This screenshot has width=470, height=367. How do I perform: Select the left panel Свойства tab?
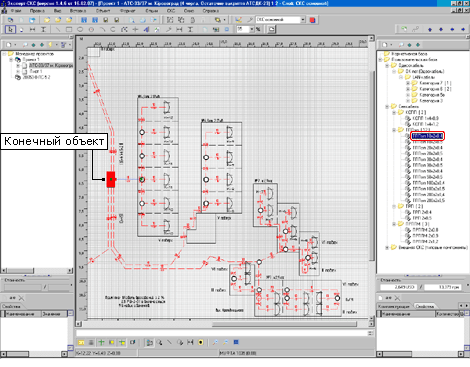[x=11, y=306]
